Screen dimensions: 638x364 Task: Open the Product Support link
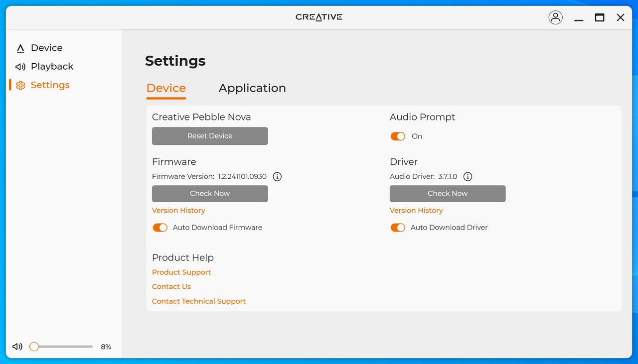[x=181, y=272]
